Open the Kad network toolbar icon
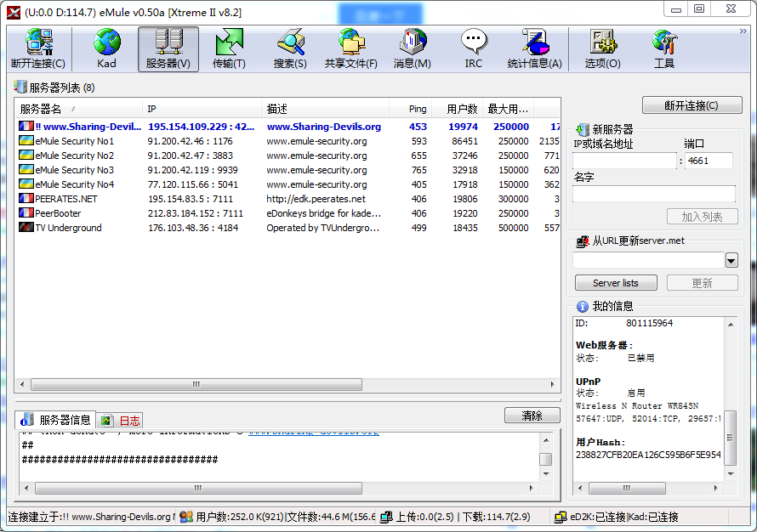 [x=106, y=48]
